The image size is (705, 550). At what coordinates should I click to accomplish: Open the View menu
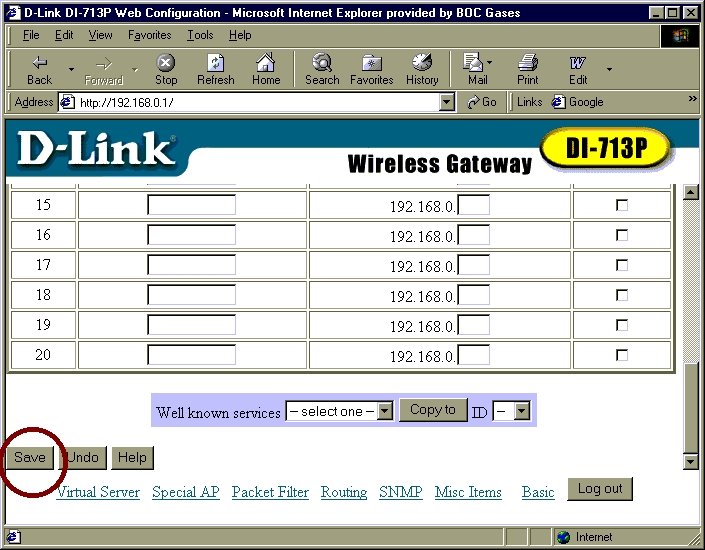pyautogui.click(x=100, y=35)
